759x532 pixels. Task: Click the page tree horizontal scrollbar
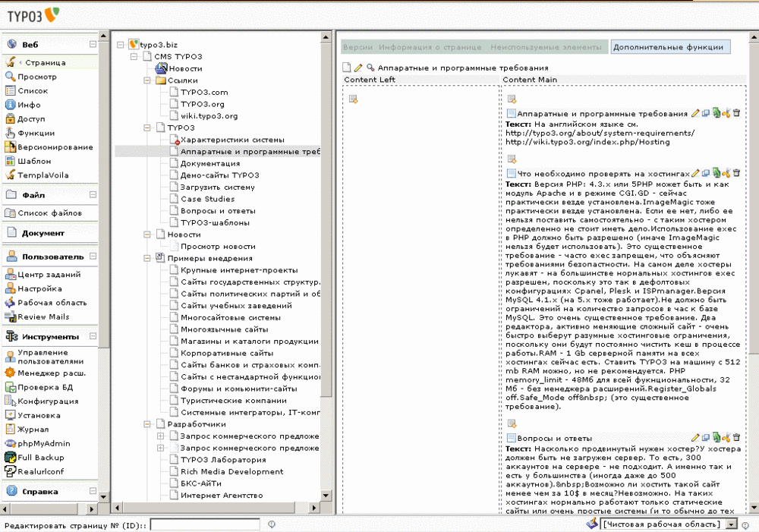pyautogui.click(x=208, y=508)
